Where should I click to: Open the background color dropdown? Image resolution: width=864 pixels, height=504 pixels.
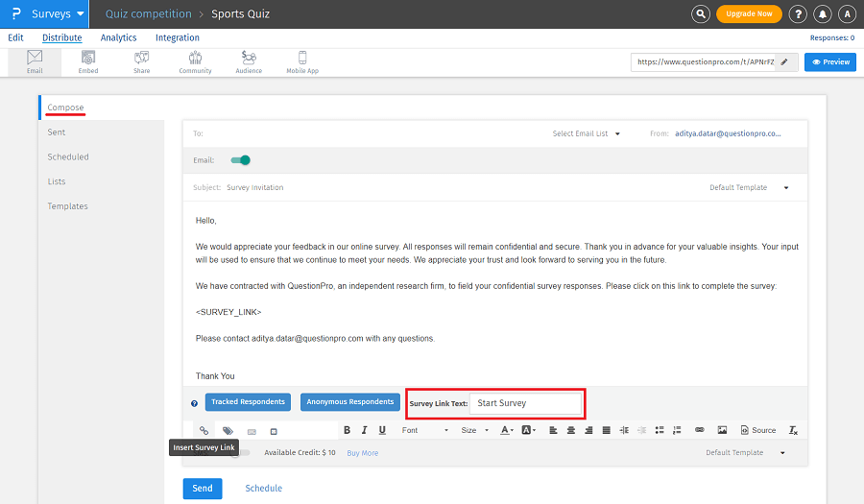pyautogui.click(x=528, y=430)
